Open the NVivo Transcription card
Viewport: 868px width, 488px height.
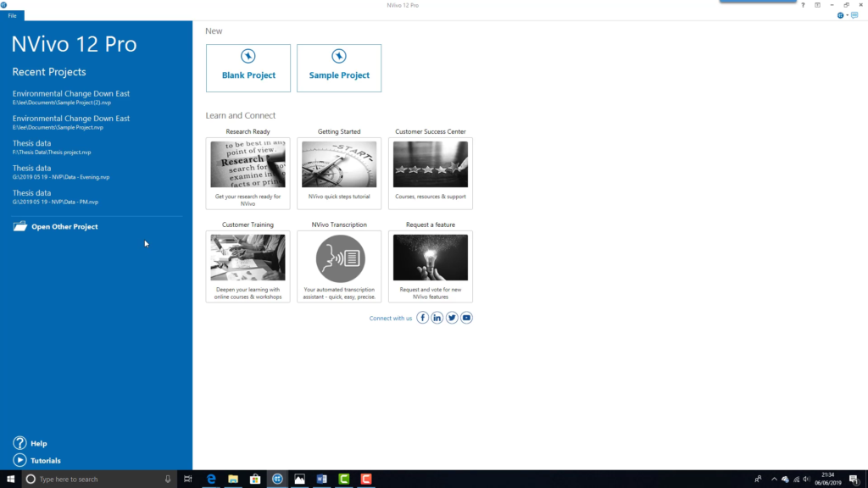pos(339,266)
